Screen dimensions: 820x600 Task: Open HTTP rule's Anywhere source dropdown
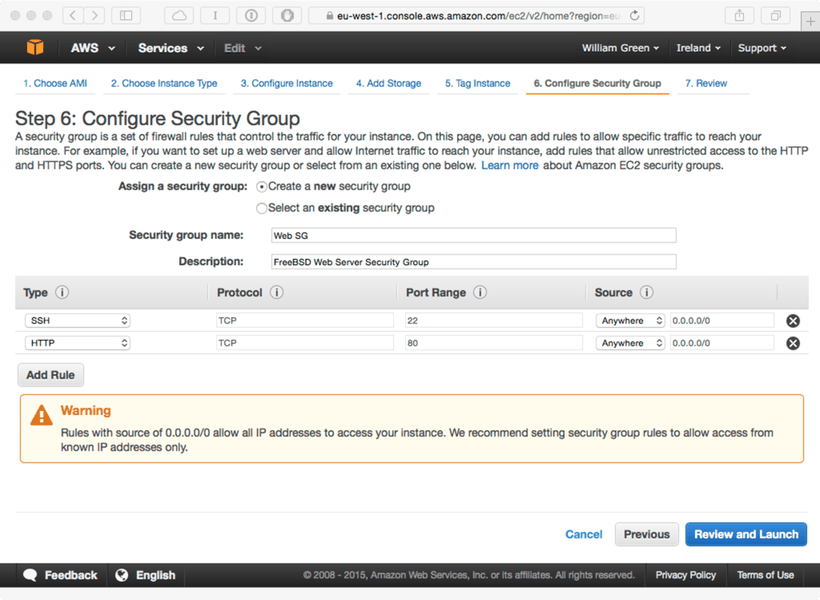pos(630,343)
